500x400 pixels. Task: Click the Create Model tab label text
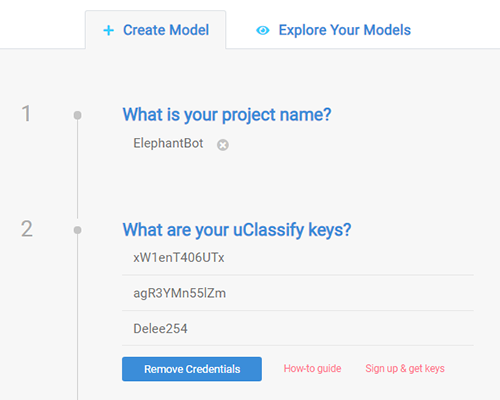click(x=166, y=30)
